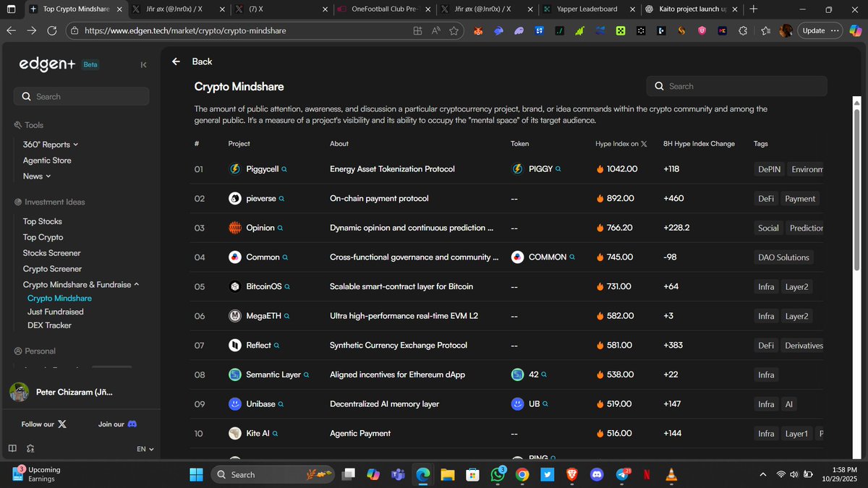
Task: Go back using the Back arrow
Action: (176, 61)
